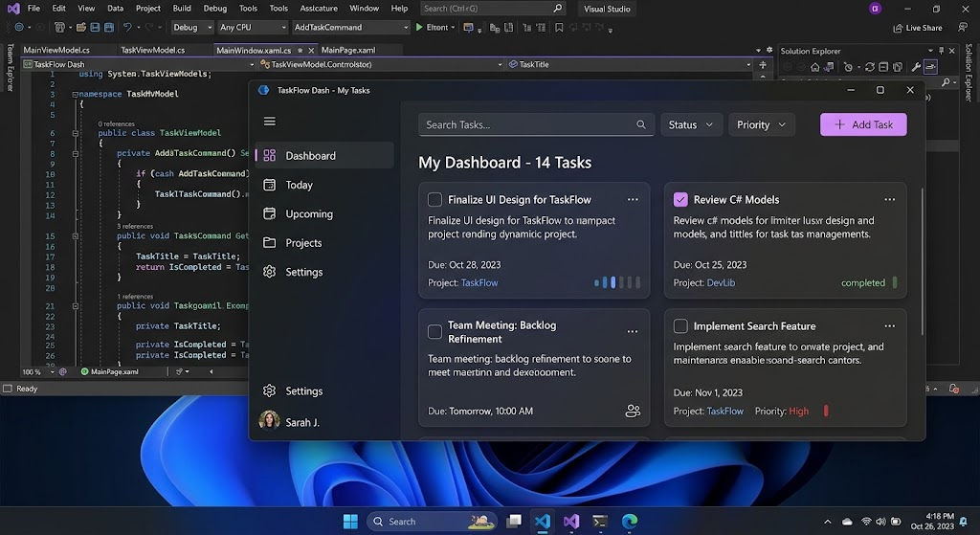Screen dimensions: 980x535
Task: Open TaskFlow Dash navigation dropdown in editor
Action: click(x=139, y=64)
